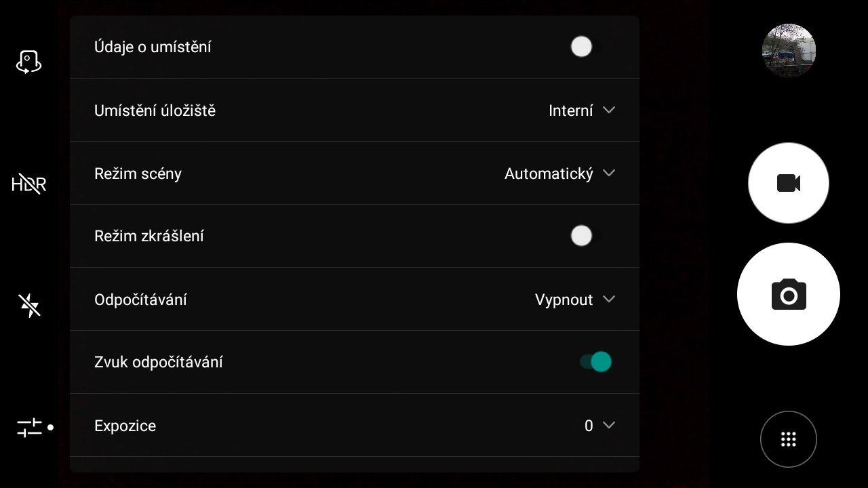Disable Zvuk odpočítávání
Viewport: 868px width, 488px height.
pyautogui.click(x=594, y=361)
